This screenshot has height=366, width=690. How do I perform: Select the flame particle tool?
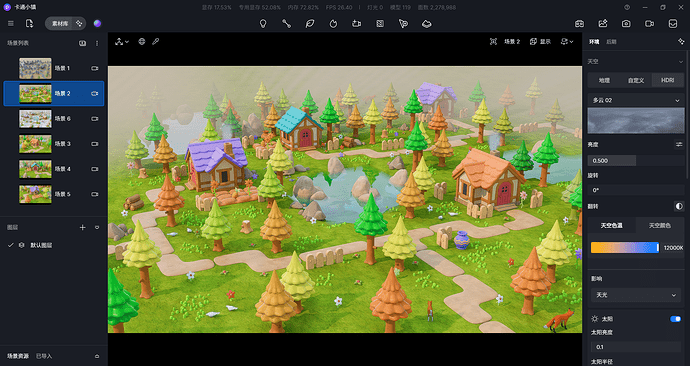point(333,24)
